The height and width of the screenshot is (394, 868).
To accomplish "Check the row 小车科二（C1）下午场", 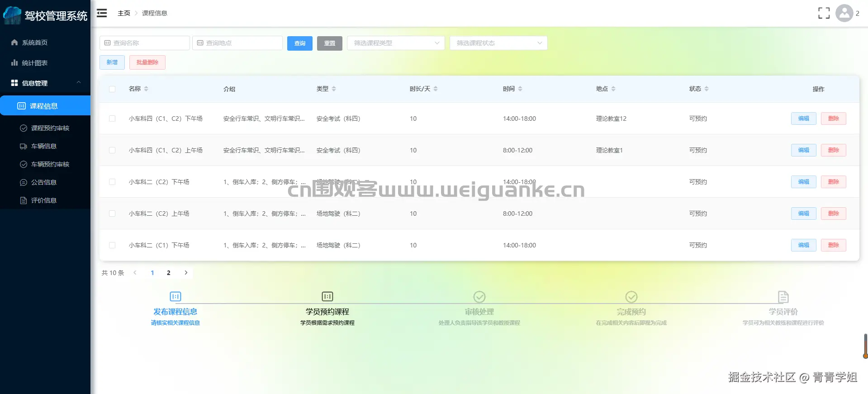I will pyautogui.click(x=112, y=245).
